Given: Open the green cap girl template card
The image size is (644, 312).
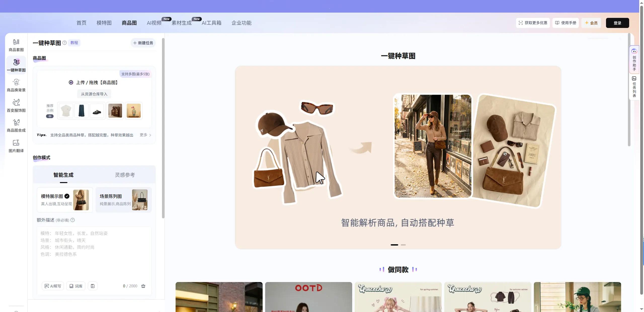Looking at the screenshot, I should point(577,297).
